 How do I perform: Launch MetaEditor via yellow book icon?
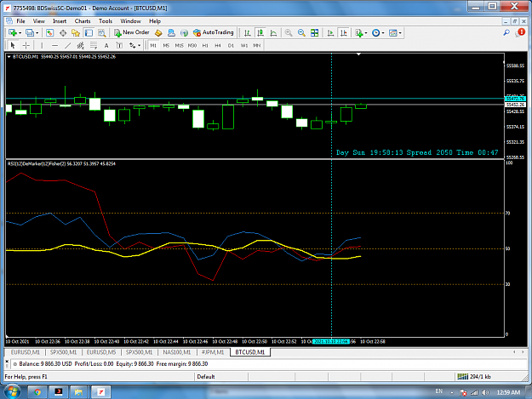[x=158, y=33]
